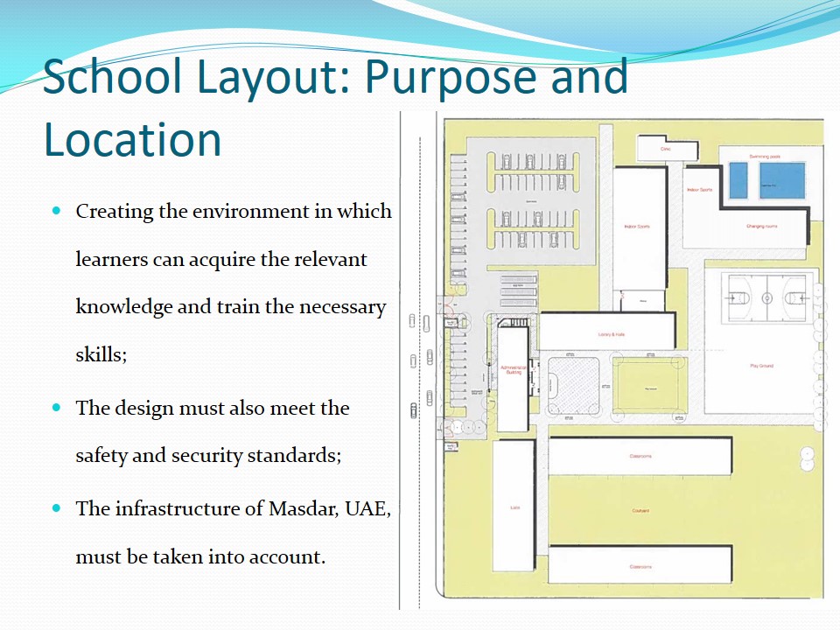
Task: Select the larger swimming pool rectangle
Action: tap(782, 182)
